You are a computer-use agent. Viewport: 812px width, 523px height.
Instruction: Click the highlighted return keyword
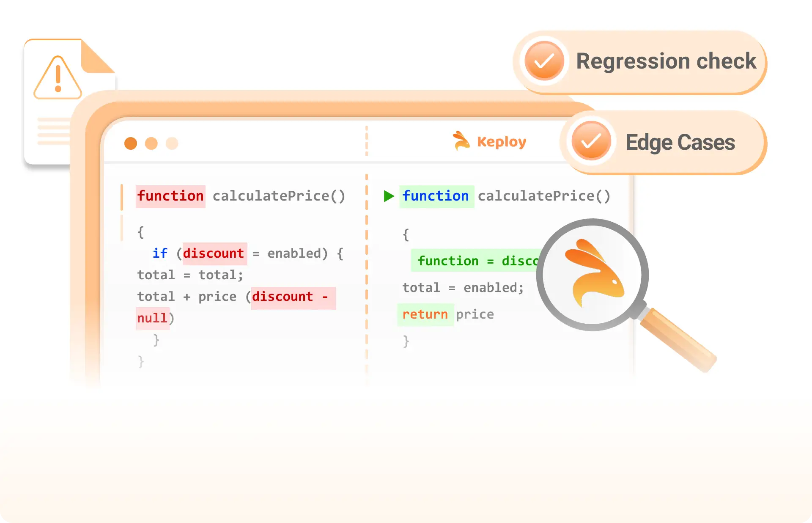click(x=425, y=314)
